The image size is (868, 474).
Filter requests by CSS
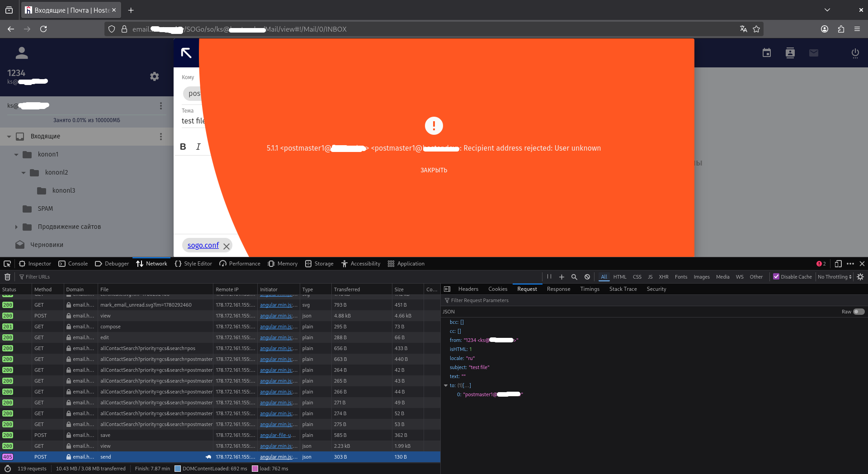coord(637,277)
